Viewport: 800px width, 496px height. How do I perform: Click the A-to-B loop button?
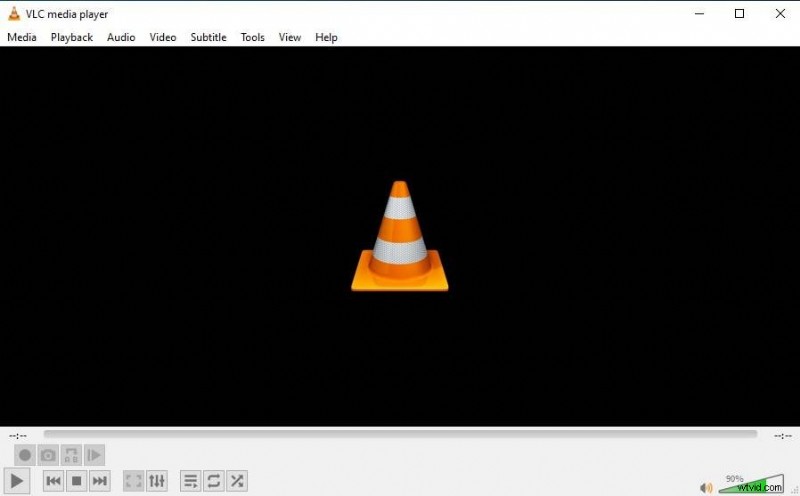71,455
